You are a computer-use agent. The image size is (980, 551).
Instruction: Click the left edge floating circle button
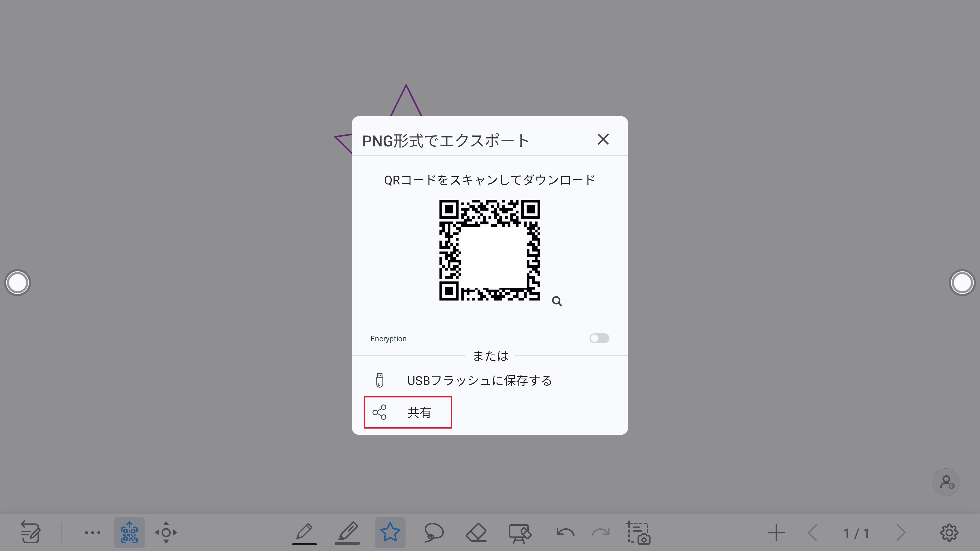click(18, 283)
